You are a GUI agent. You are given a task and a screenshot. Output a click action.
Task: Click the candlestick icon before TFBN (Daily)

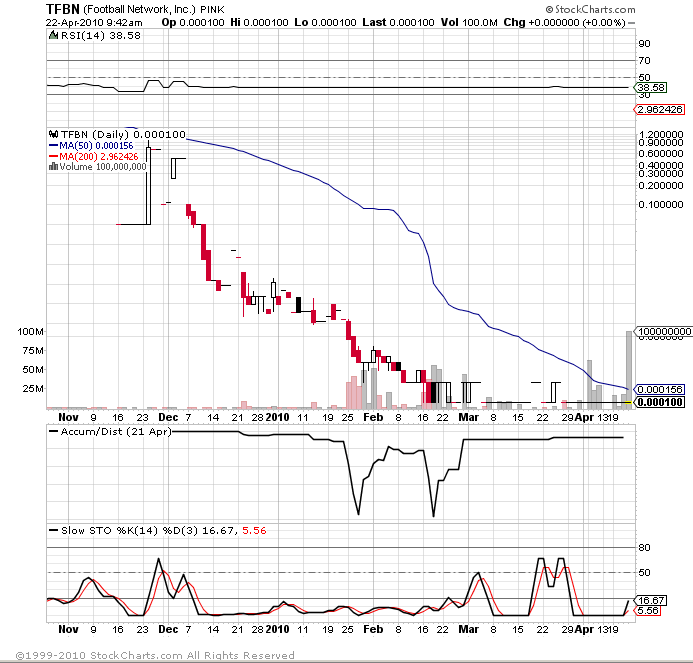(53, 134)
